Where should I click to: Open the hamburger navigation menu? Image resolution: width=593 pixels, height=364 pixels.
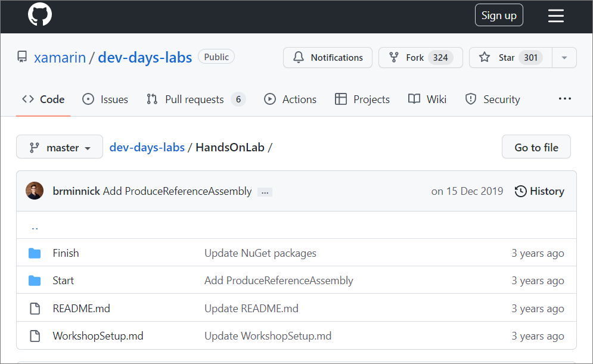(x=555, y=15)
